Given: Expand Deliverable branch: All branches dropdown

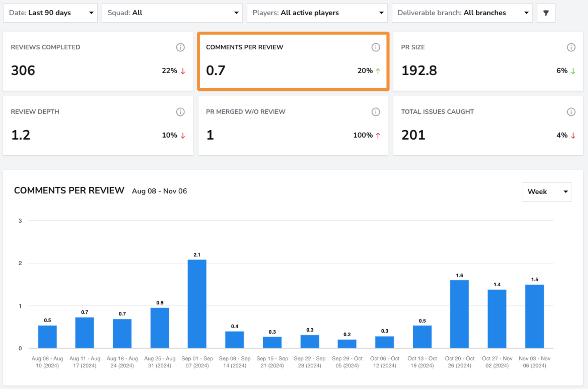Looking at the screenshot, I should coord(462,13).
